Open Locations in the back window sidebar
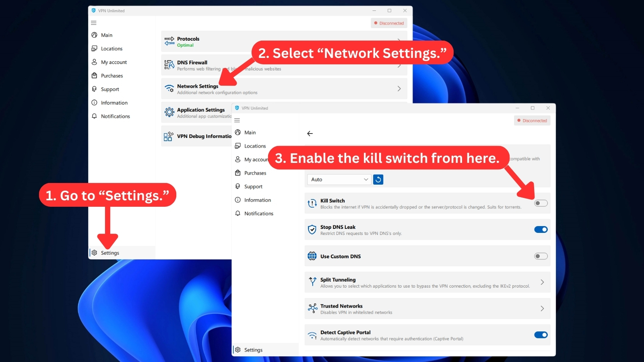Image resolution: width=644 pixels, height=362 pixels. click(x=111, y=49)
